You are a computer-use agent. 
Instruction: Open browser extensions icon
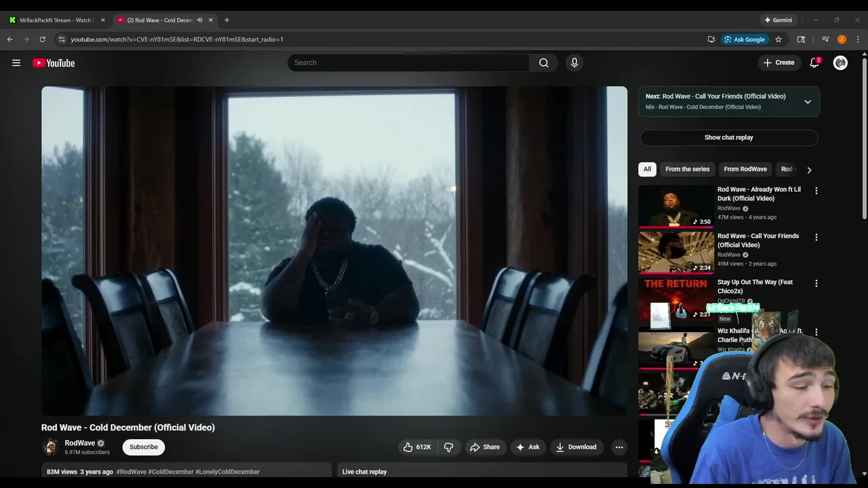point(801,39)
